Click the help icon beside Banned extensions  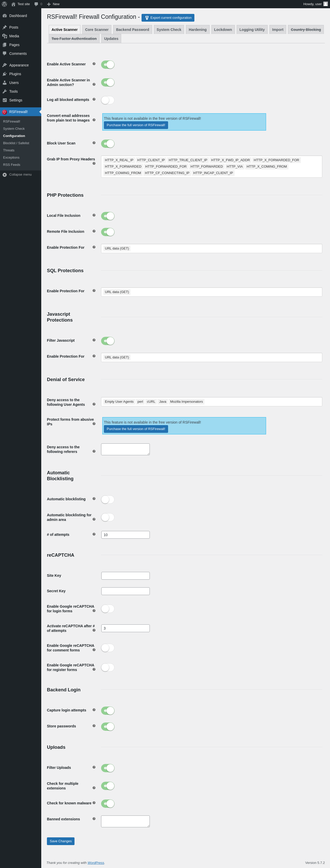click(94, 819)
